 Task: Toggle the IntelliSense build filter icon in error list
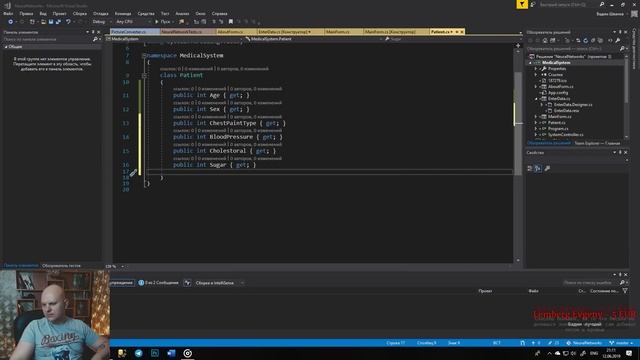187,282
